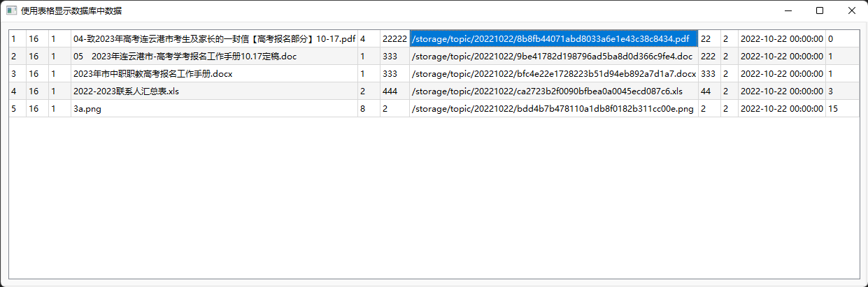Select the 0 cell at the end of the pdf row

click(842, 39)
